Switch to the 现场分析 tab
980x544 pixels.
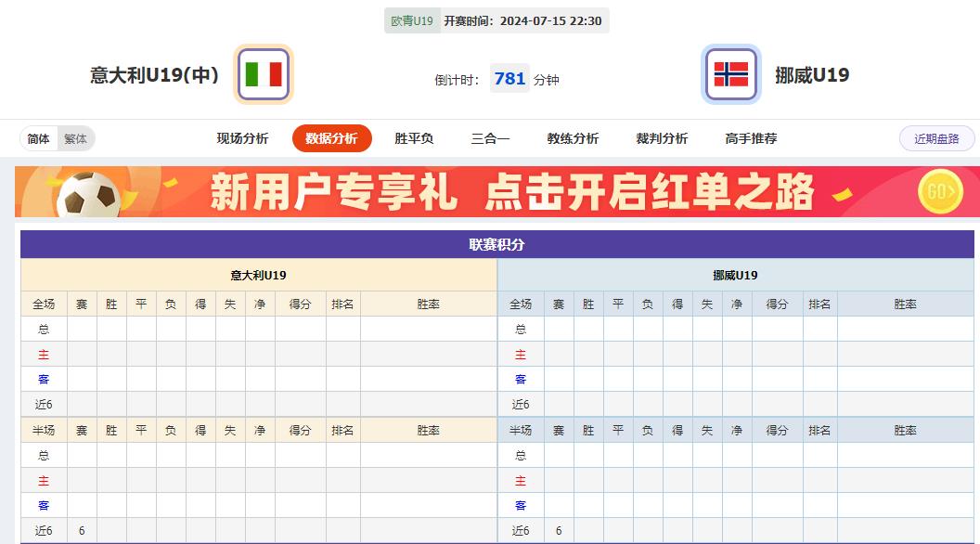pos(243,137)
